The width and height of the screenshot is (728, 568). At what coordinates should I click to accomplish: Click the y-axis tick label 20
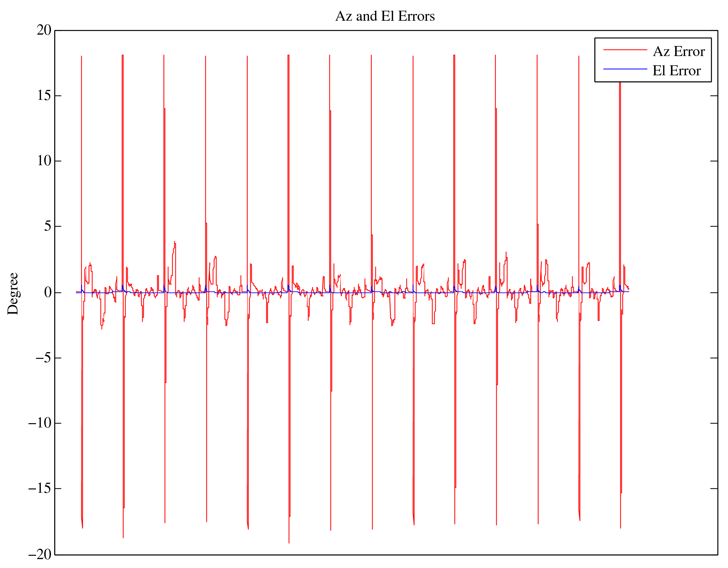pos(44,30)
